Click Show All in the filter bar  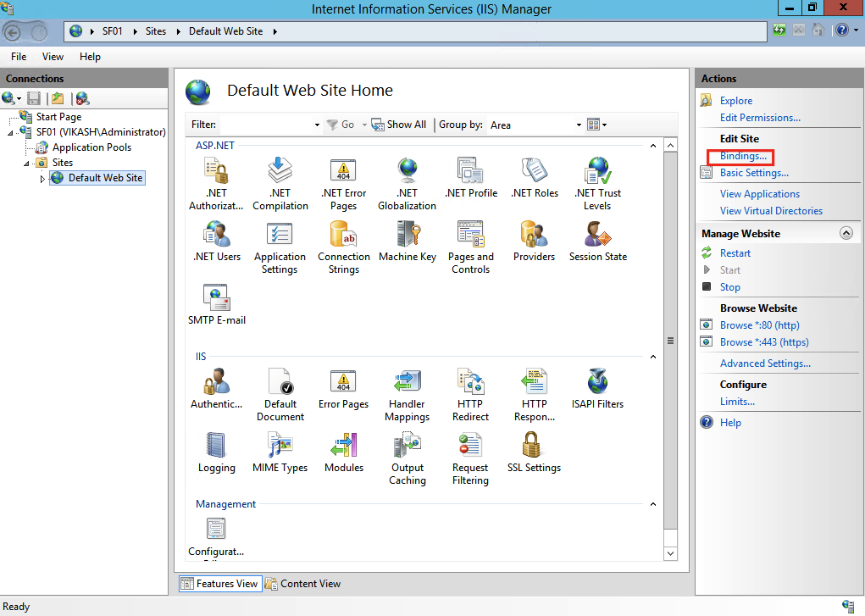[x=399, y=125]
